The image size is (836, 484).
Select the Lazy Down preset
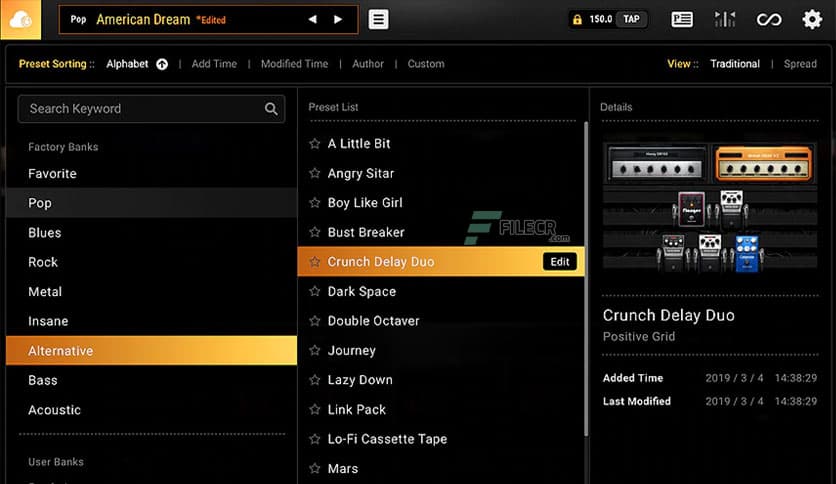(441, 380)
